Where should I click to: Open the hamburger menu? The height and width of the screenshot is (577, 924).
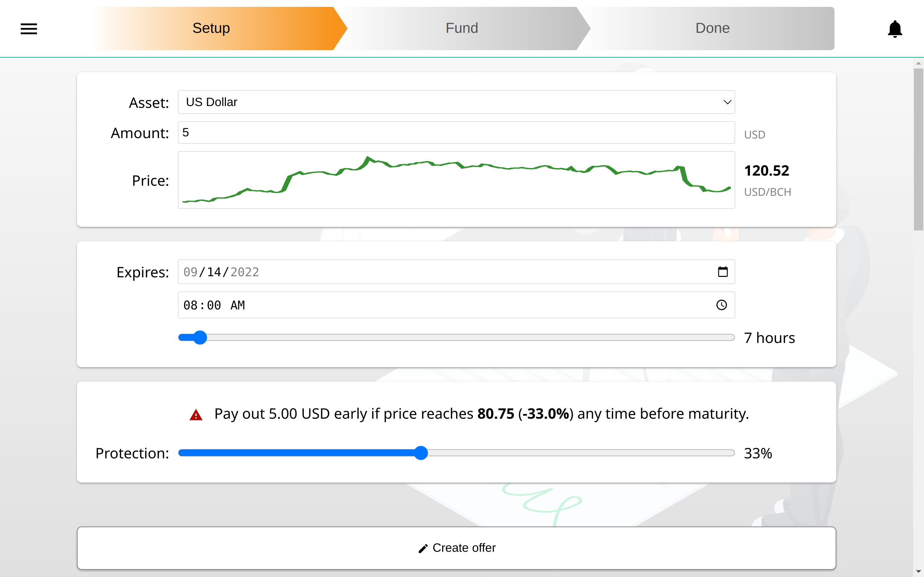[29, 28]
